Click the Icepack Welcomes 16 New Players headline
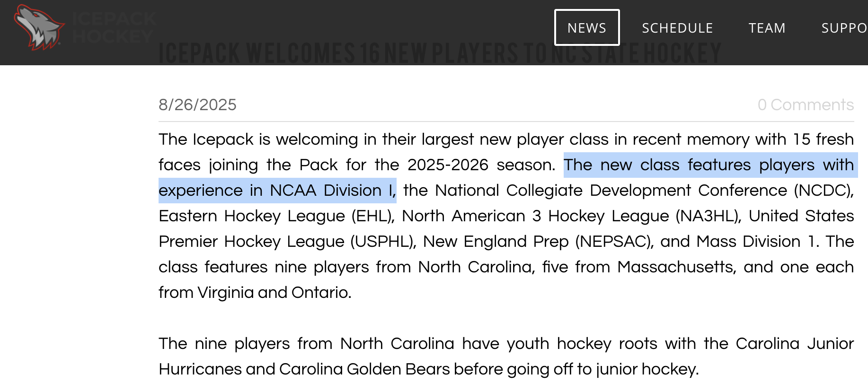 tap(440, 53)
